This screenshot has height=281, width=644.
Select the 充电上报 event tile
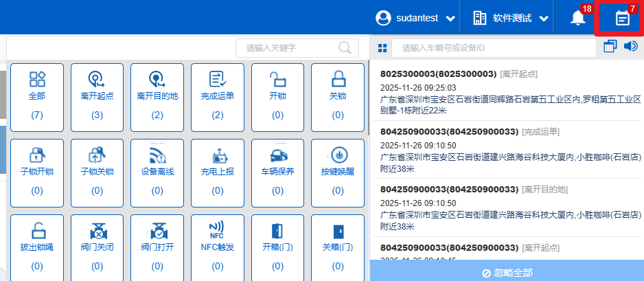tap(218, 170)
